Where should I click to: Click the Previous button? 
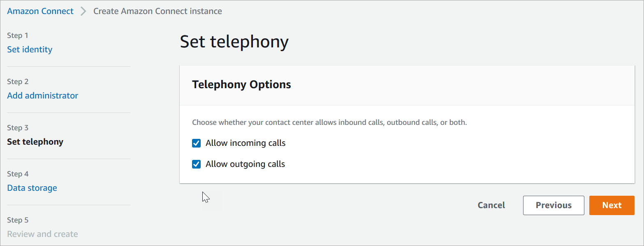553,205
